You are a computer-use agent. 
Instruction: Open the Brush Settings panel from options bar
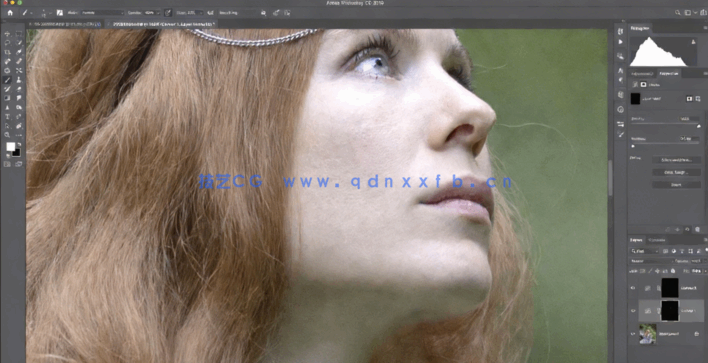(x=60, y=13)
